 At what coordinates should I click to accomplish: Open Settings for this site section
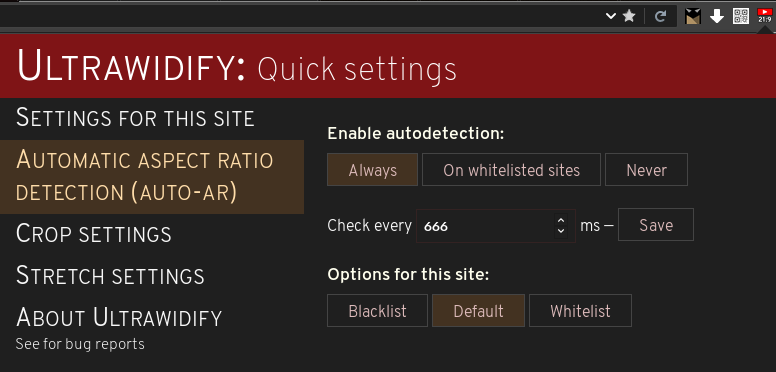coord(135,118)
